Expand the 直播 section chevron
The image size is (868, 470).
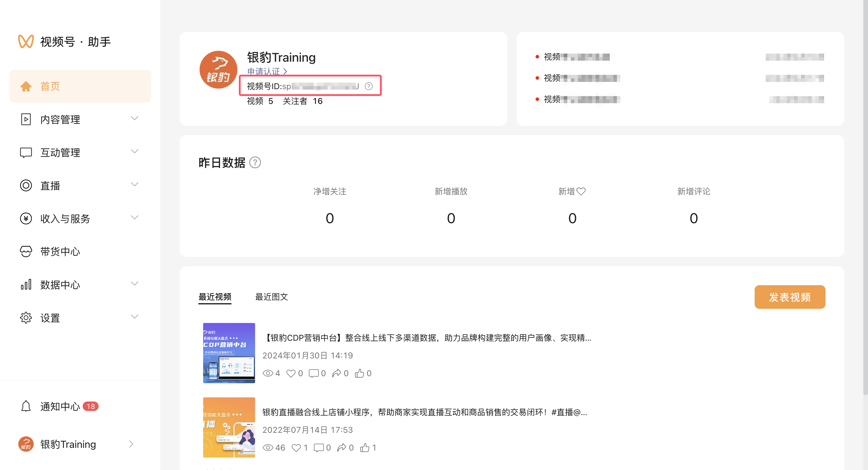[x=134, y=184]
